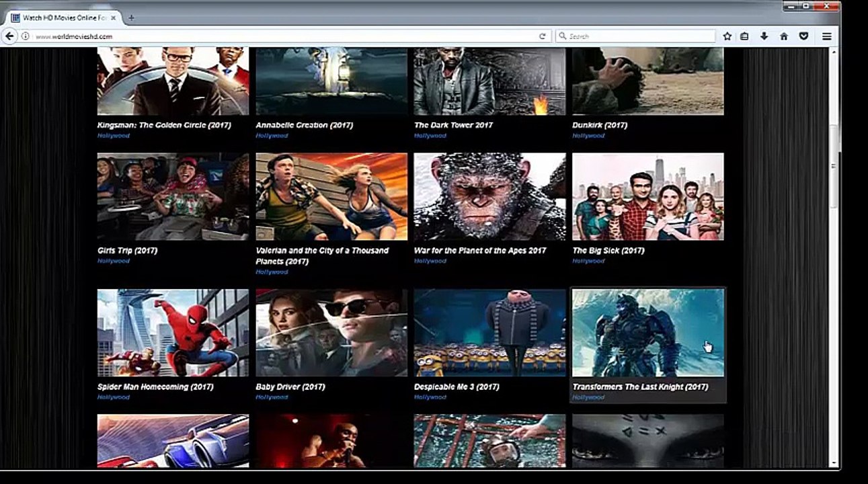Open the Girls Trip poster image
868x484 pixels.
(x=173, y=196)
